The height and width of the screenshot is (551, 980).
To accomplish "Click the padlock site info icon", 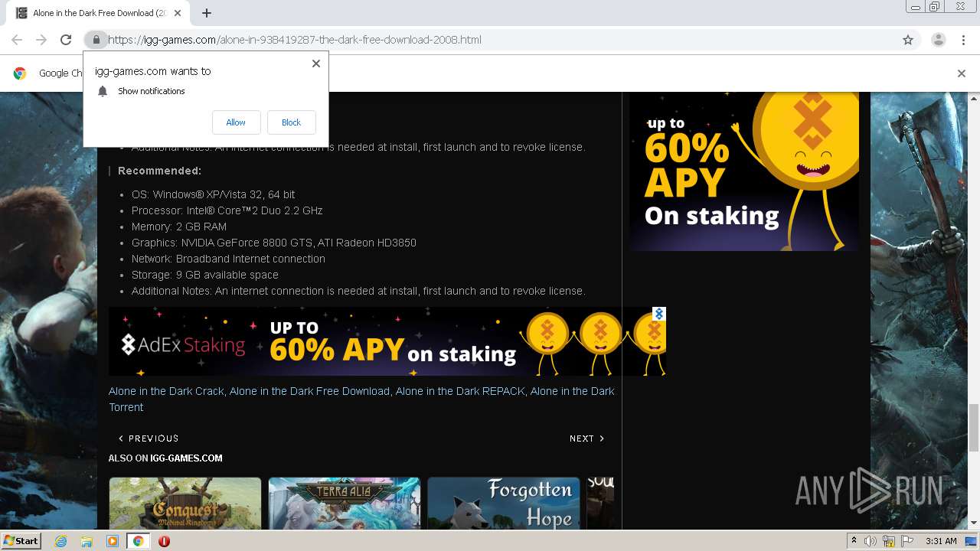I will pyautogui.click(x=96, y=40).
